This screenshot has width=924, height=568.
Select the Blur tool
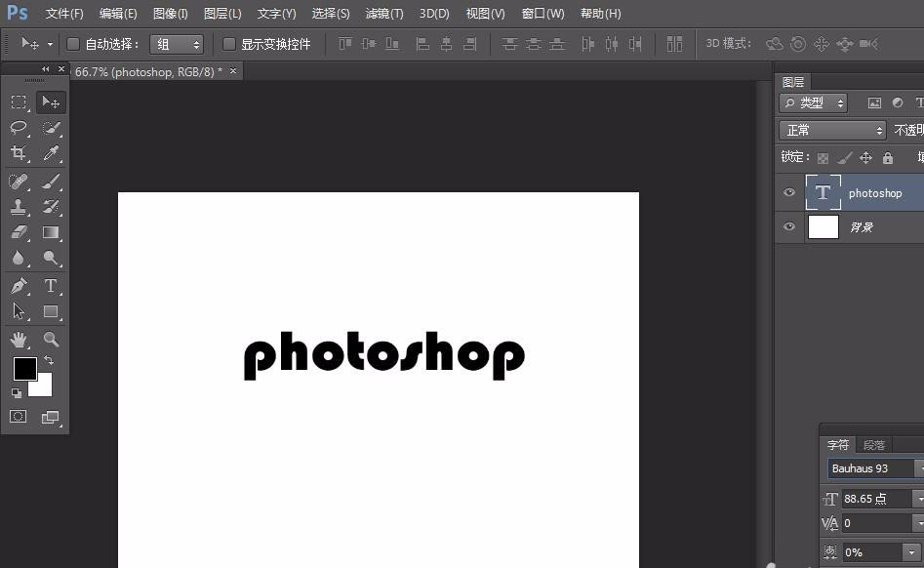19,258
